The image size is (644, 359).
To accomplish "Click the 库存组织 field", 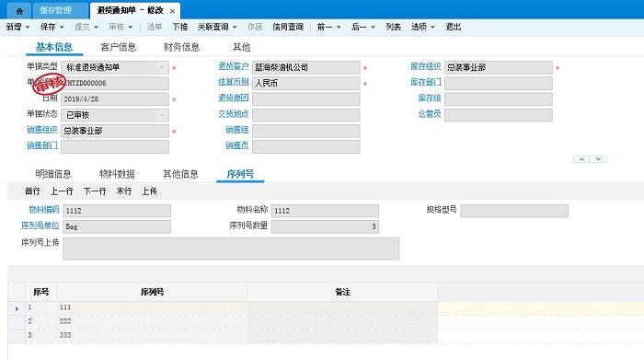I will (499, 67).
